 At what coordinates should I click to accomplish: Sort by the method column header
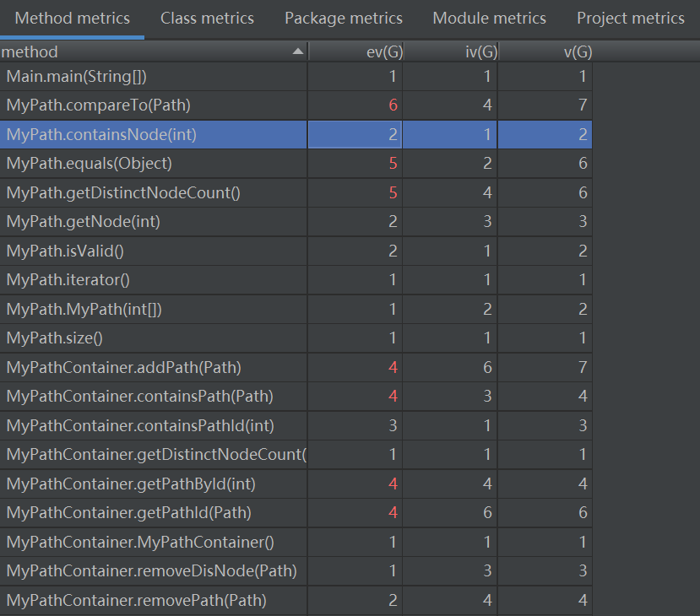(x=154, y=51)
